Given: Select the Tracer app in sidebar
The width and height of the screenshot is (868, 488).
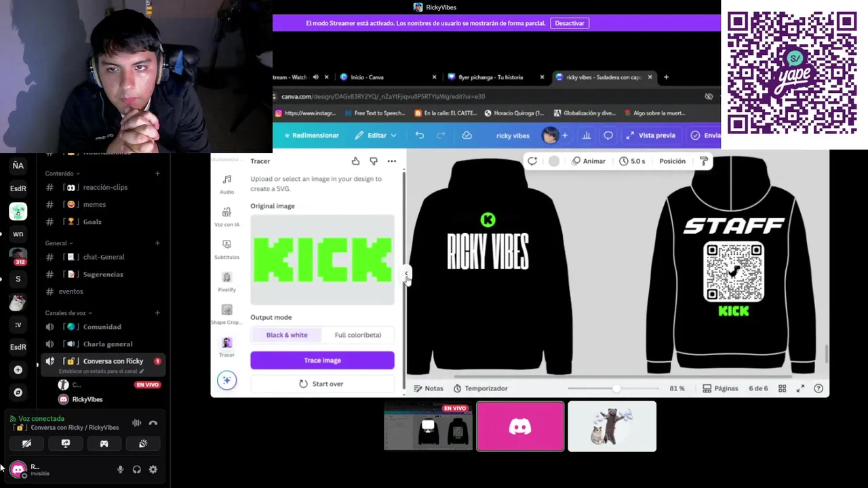Looking at the screenshot, I should click(x=226, y=346).
